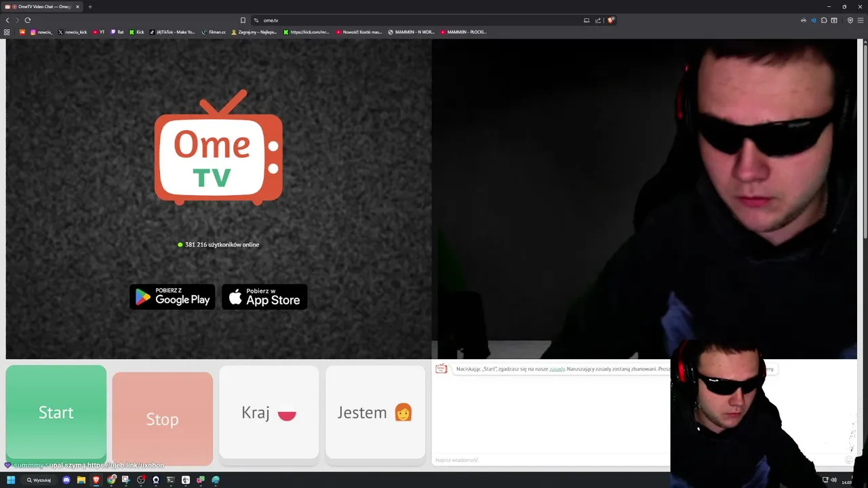Screen dimensions: 868x488
Task: Open the sidebar panel toolbar icon
Action: [834, 20]
